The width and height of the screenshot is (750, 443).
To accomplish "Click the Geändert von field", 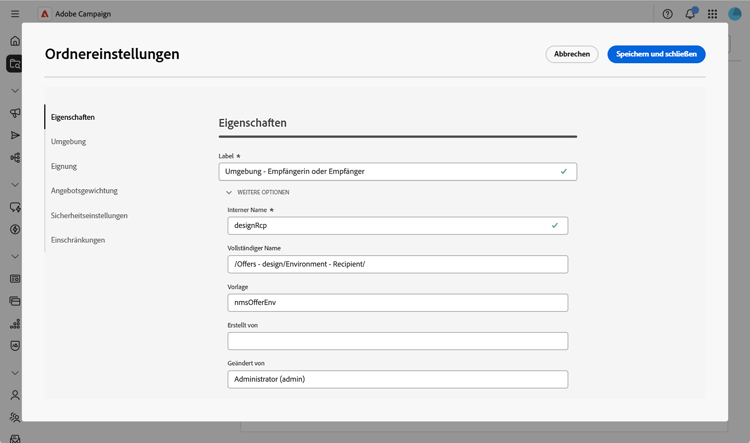I will (397, 379).
